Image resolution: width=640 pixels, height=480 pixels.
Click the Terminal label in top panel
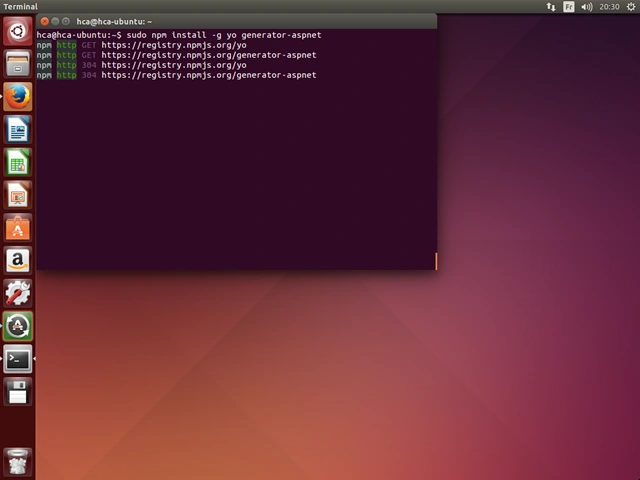[x=20, y=7]
